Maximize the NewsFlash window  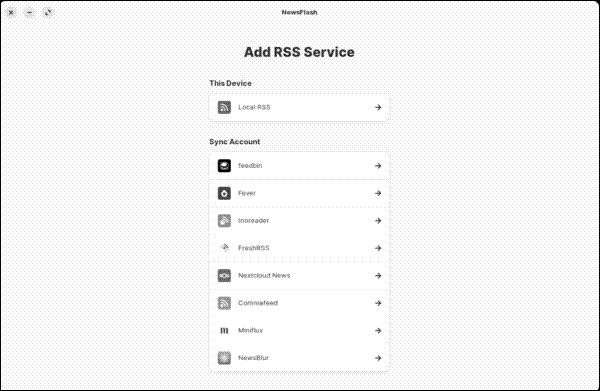point(48,12)
